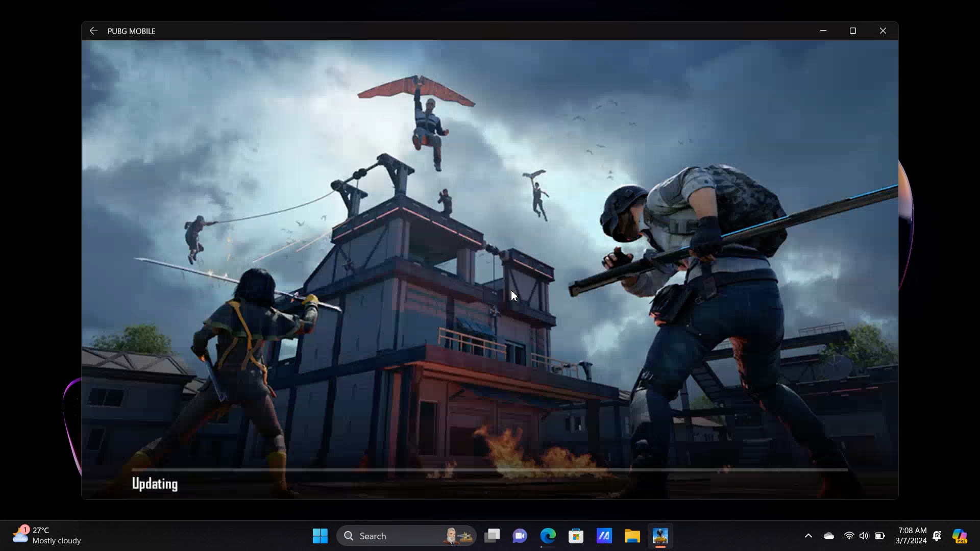980x551 pixels.
Task: Open File Explorer from taskbar
Action: coord(632,536)
